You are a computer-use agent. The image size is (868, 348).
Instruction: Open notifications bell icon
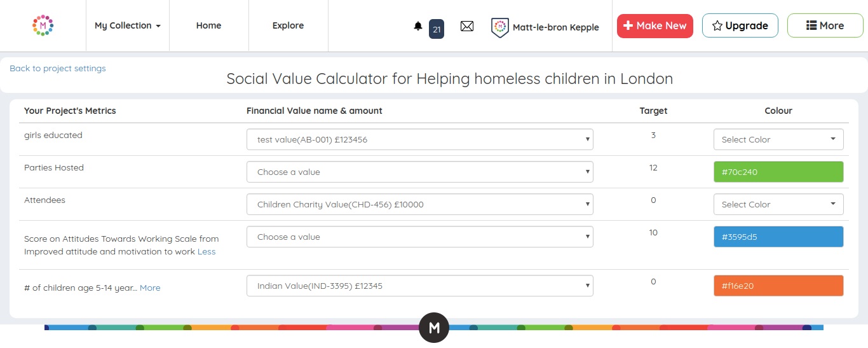click(x=418, y=26)
